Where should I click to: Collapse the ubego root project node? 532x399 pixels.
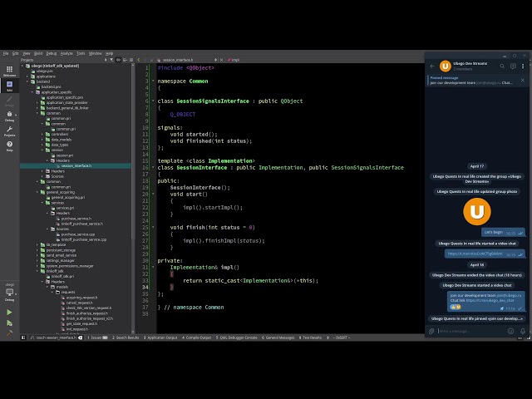(x=22, y=66)
